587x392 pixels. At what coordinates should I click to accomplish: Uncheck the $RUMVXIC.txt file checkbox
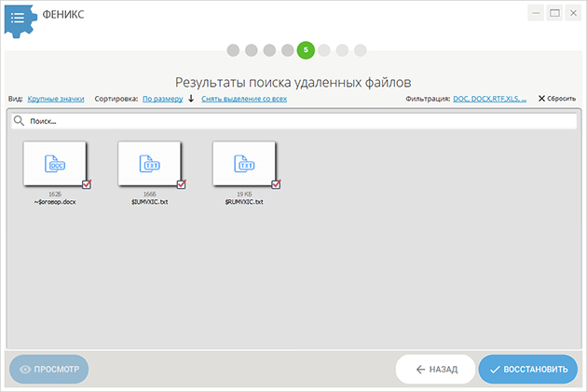point(276,184)
